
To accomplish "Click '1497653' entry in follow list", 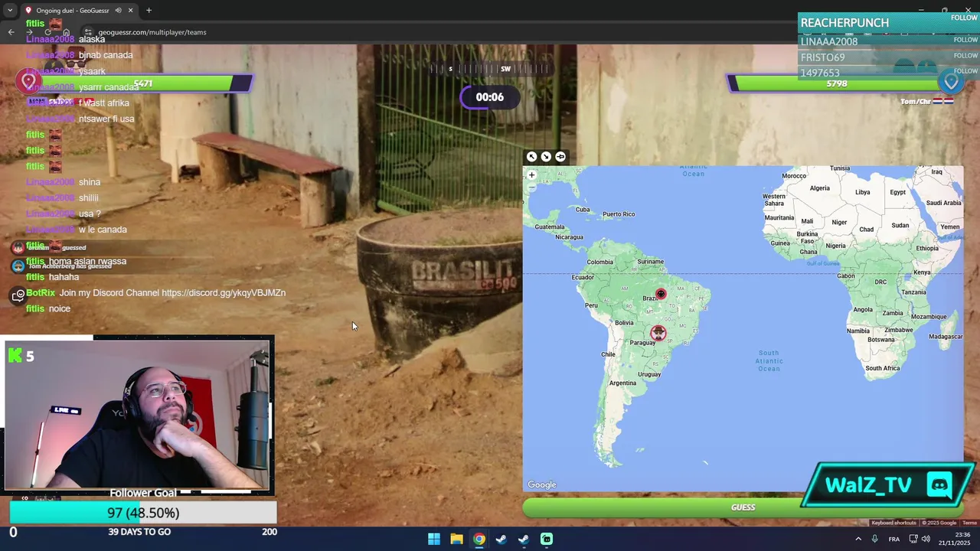I will pyautogui.click(x=820, y=73).
